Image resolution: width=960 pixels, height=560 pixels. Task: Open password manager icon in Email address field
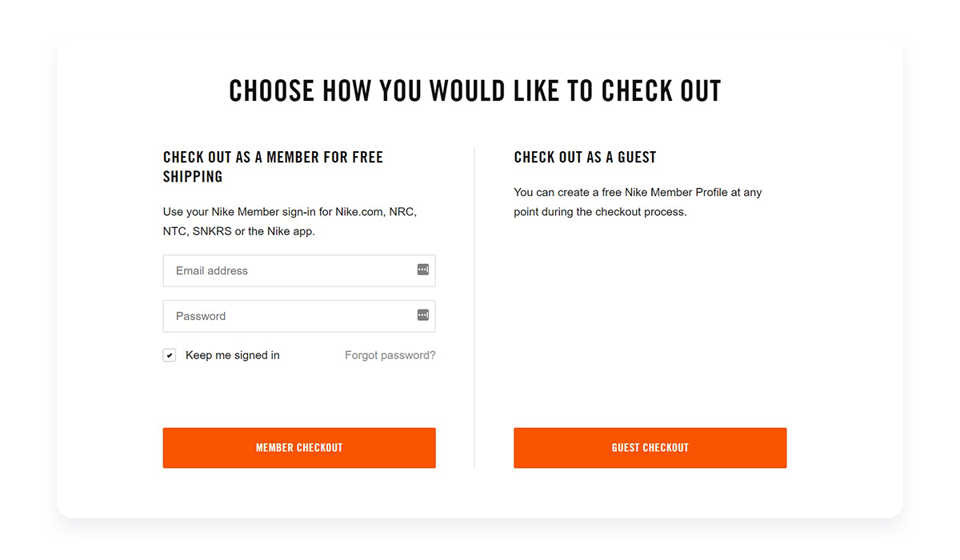pyautogui.click(x=423, y=270)
